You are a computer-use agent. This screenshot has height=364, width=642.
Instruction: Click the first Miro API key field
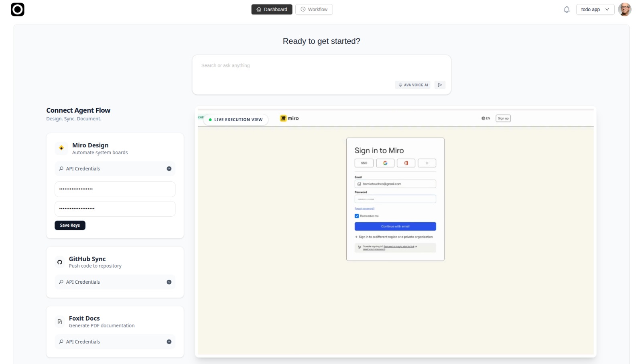click(115, 189)
